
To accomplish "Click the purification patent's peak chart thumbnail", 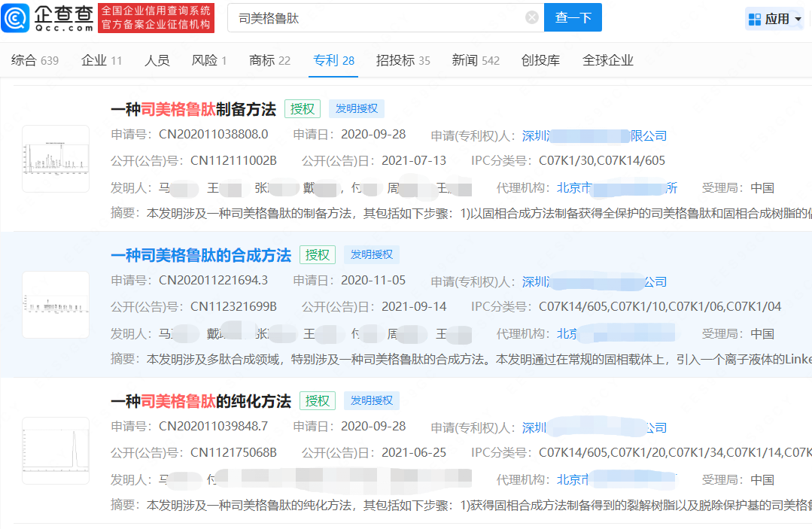I will [x=56, y=450].
